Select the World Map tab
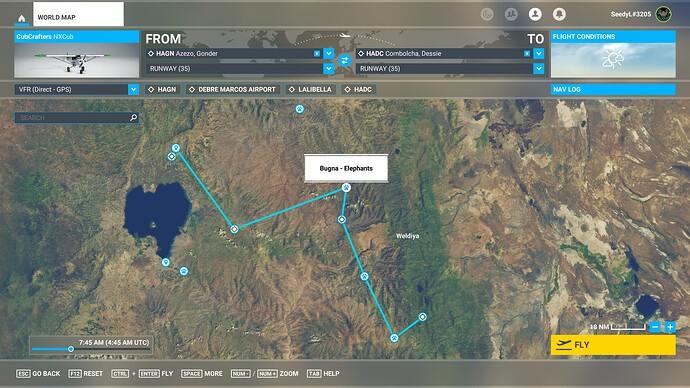The image size is (690, 388). point(78,14)
